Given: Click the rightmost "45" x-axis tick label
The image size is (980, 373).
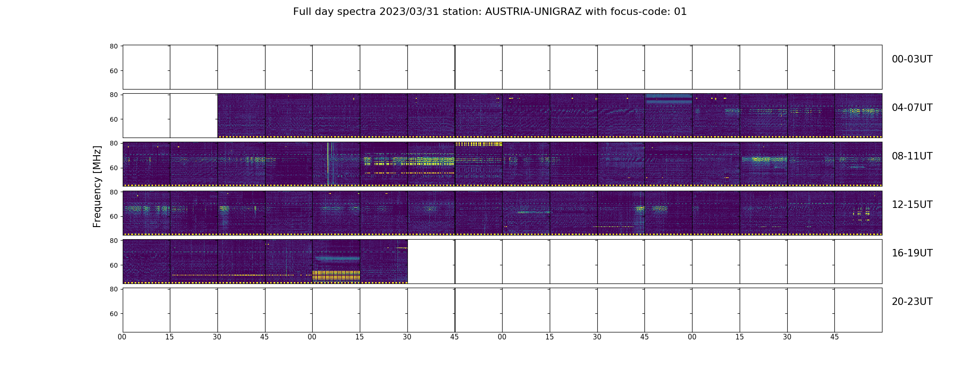Looking at the screenshot, I should 834,337.
